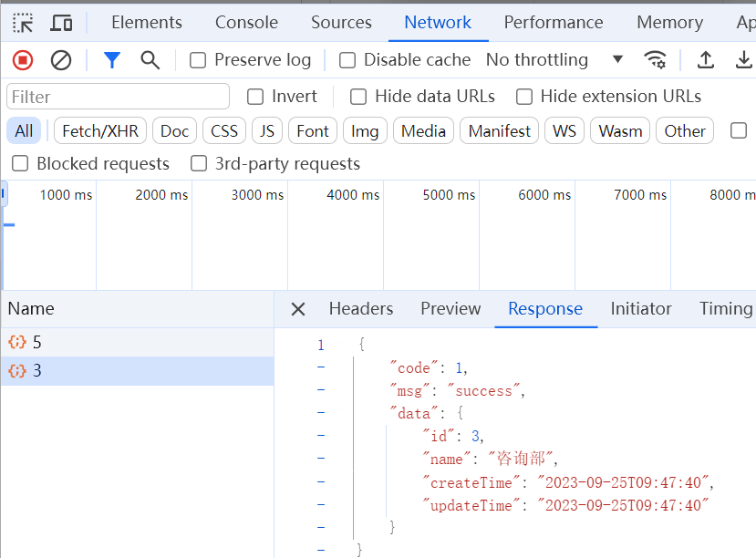The width and height of the screenshot is (756, 558).
Task: Show the Headers tab of the request
Action: tap(361, 309)
